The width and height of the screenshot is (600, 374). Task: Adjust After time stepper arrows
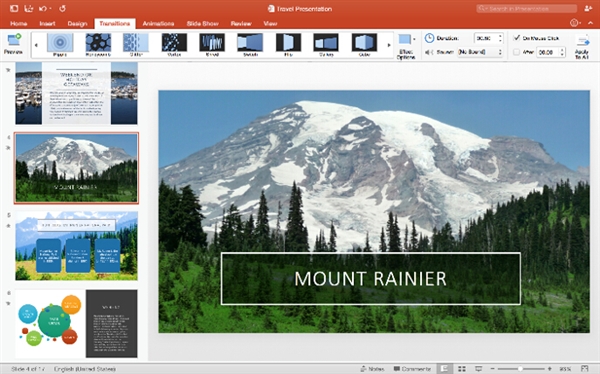click(562, 52)
